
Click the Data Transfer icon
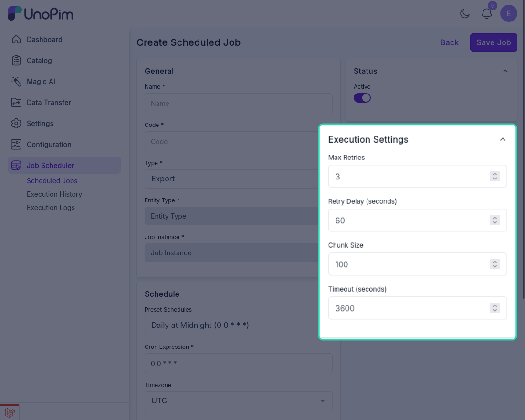point(16,103)
